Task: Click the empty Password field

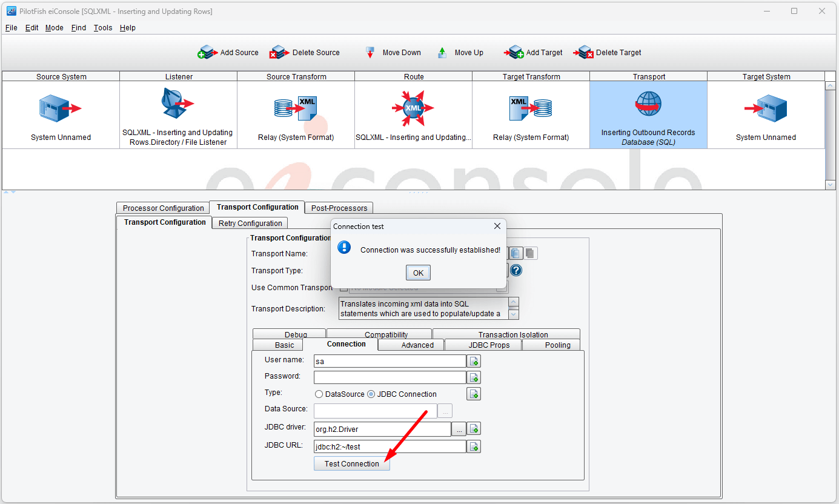Action: pyautogui.click(x=390, y=377)
